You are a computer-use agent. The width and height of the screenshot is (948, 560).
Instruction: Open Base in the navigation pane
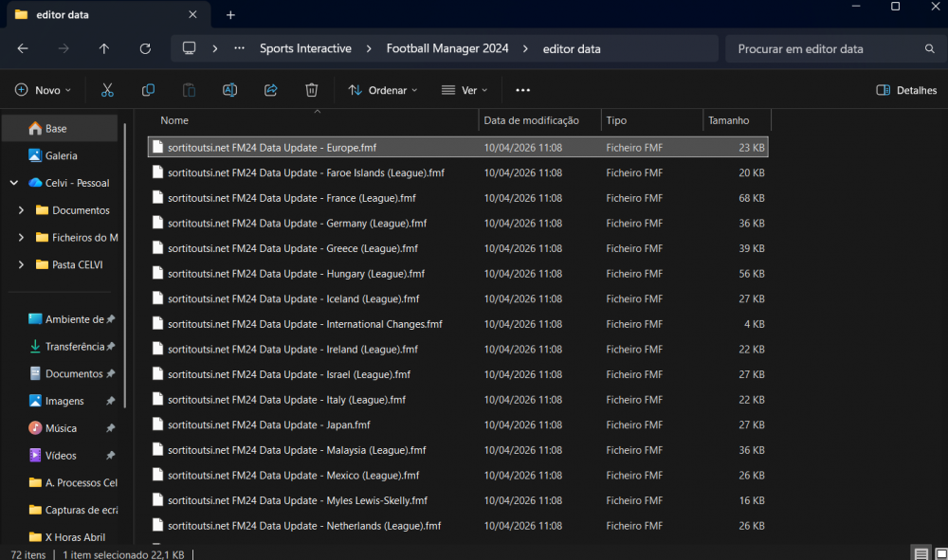point(60,128)
